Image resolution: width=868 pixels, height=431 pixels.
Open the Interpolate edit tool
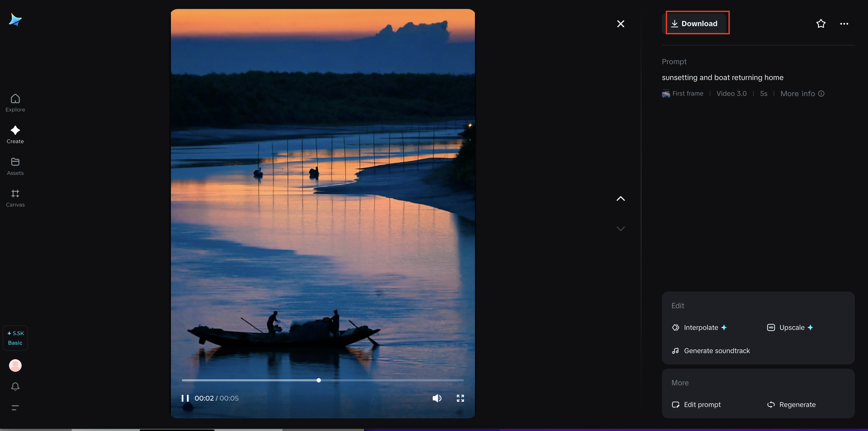click(x=700, y=327)
